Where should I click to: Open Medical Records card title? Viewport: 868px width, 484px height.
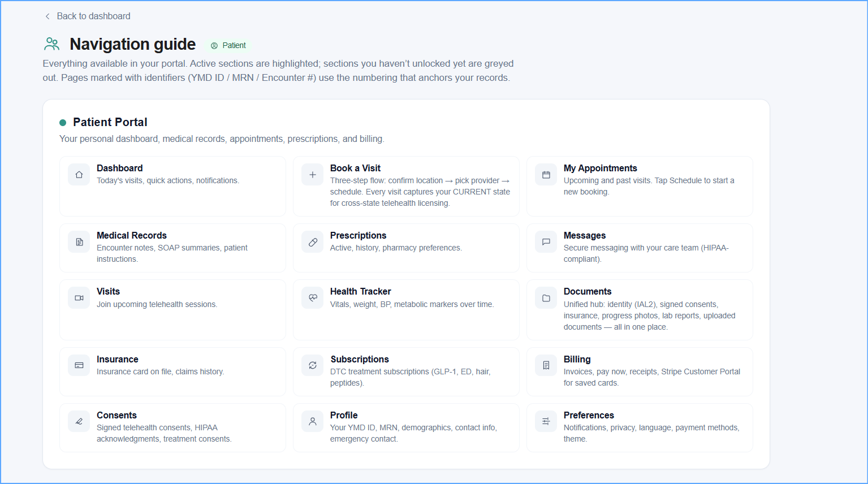pos(132,235)
